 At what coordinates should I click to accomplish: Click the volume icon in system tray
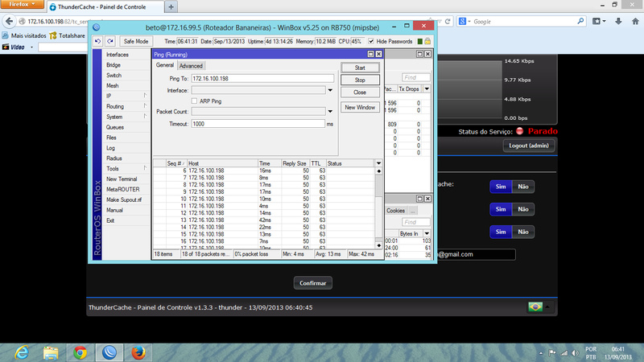575,353
